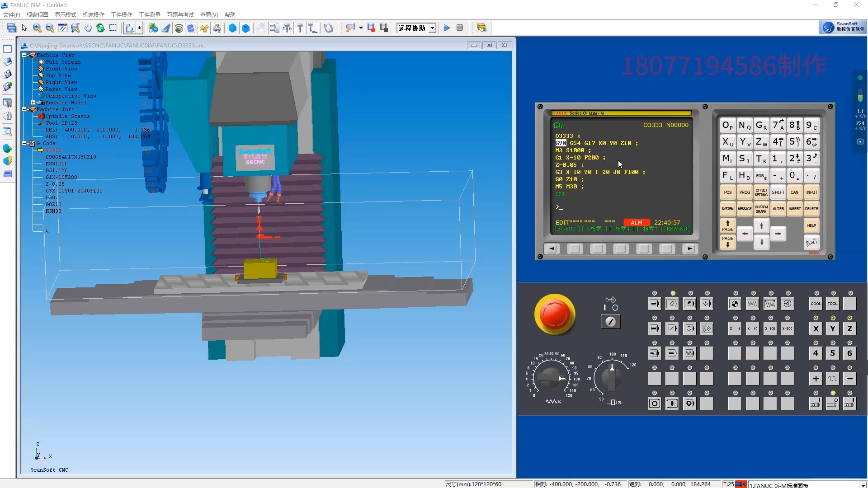Screen dimensions: 868x488
Task: Select Perspective View in the tree
Action: coord(71,96)
